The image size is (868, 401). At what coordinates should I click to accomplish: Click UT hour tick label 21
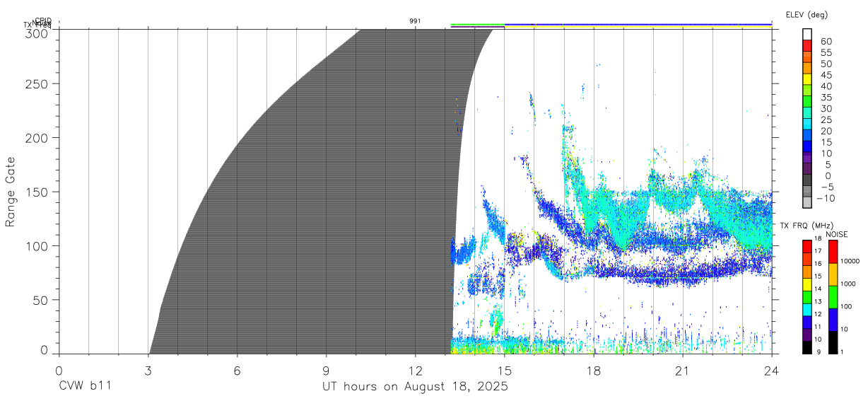pyautogui.click(x=683, y=371)
